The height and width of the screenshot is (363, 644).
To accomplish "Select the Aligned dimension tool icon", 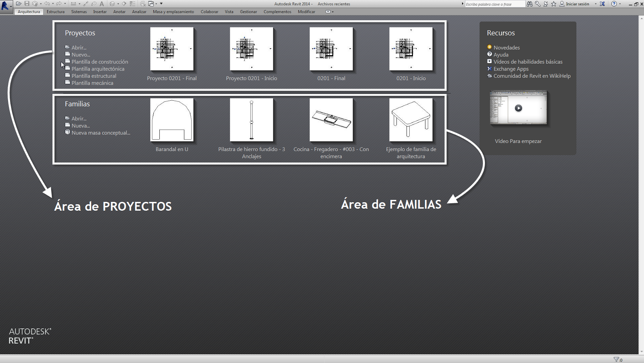I will pos(86,4).
